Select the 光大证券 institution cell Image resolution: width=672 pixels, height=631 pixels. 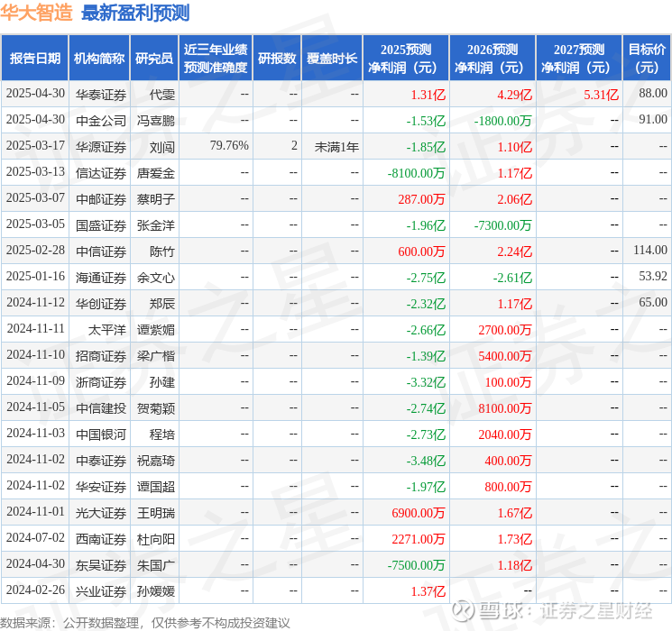click(101, 513)
